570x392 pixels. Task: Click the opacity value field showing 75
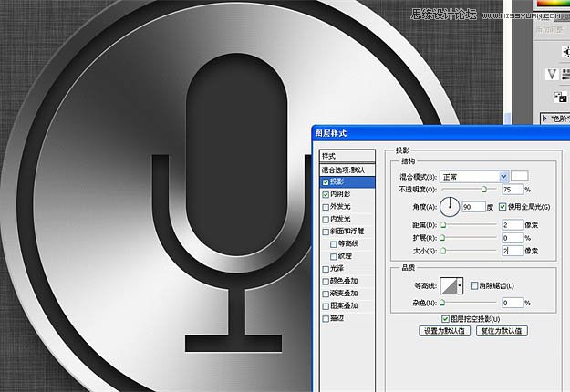(x=513, y=190)
